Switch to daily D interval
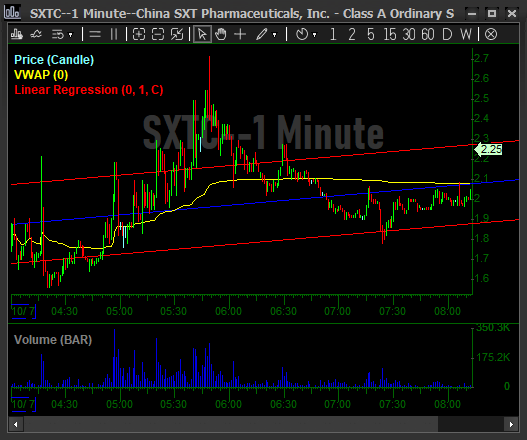527x440 pixels. coord(447,34)
